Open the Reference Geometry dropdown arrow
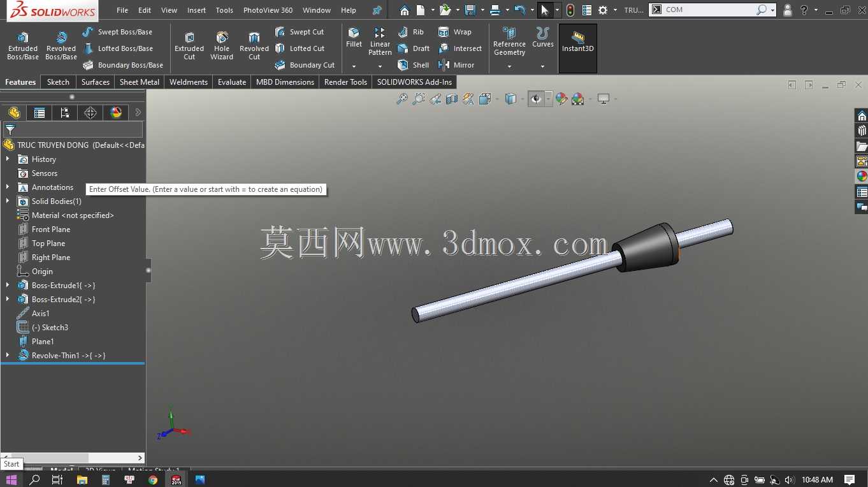 [x=509, y=66]
